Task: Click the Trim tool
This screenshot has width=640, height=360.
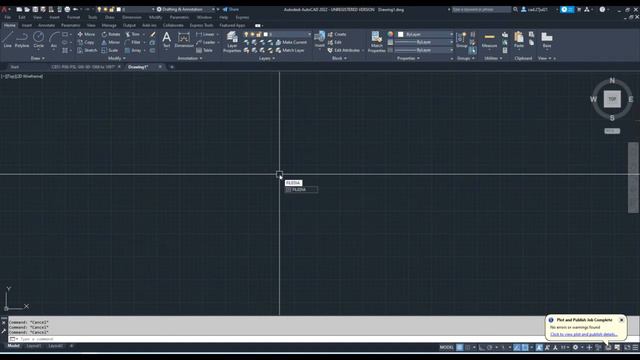Action: [133, 34]
